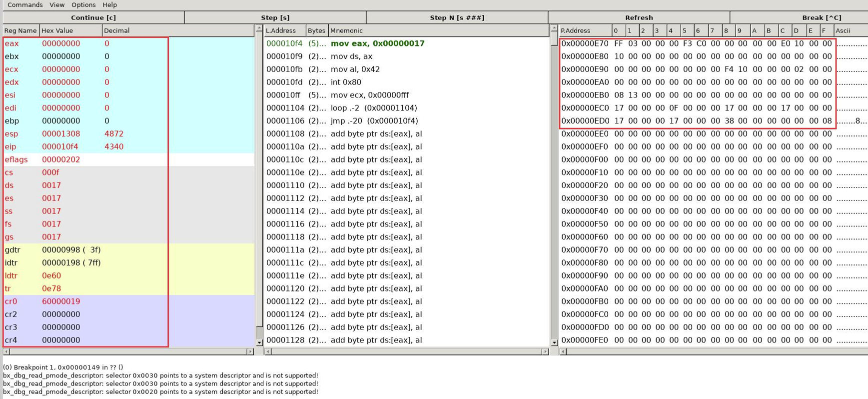Open the View menu
Image resolution: width=868 pixels, height=399 pixels.
(x=57, y=4)
